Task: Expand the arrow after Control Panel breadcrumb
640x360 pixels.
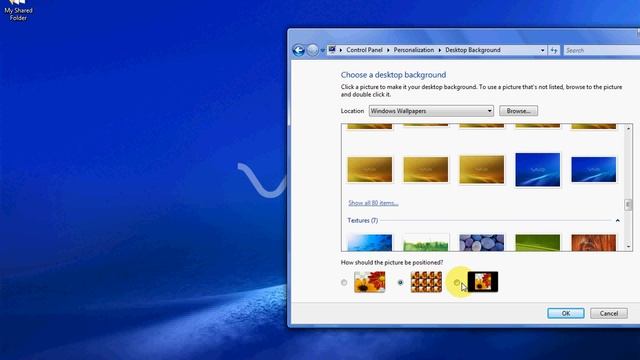Action: tap(388, 50)
